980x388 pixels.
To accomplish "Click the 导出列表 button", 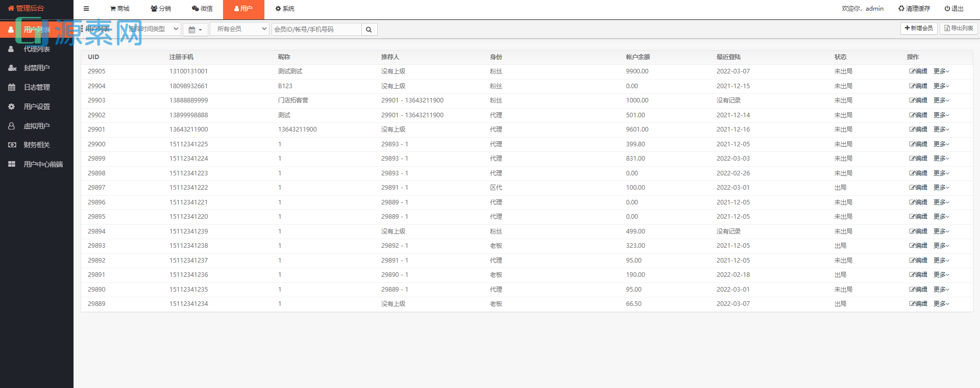I will pos(959,29).
